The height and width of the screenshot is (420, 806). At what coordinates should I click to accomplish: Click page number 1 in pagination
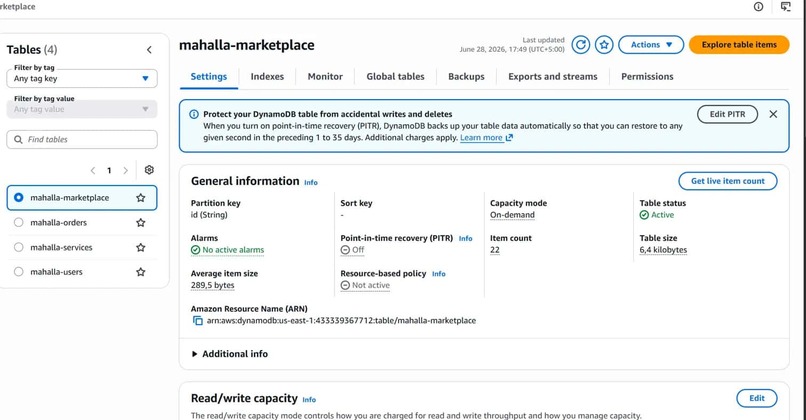point(109,170)
